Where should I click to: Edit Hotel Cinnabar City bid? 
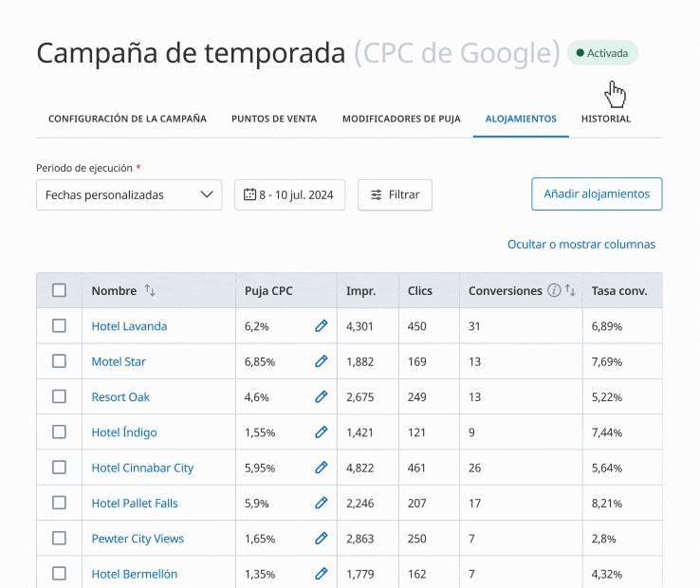[321, 468]
